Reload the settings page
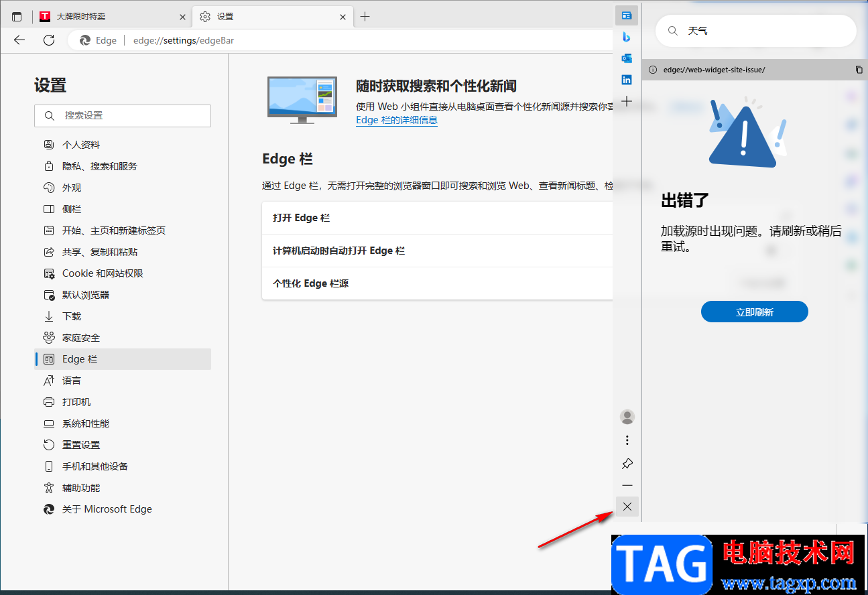Image resolution: width=868 pixels, height=595 pixels. 49,40
